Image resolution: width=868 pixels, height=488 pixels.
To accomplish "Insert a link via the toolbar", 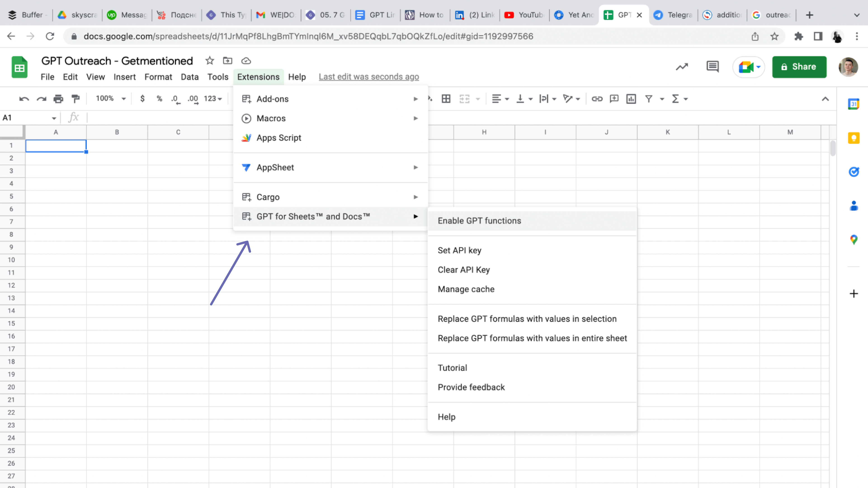I will click(x=597, y=99).
